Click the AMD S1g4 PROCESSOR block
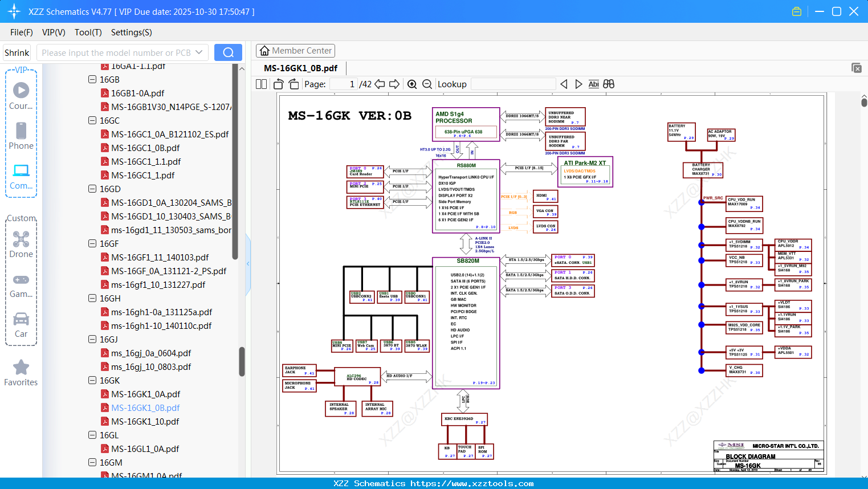The width and height of the screenshot is (868, 489). pos(466,124)
